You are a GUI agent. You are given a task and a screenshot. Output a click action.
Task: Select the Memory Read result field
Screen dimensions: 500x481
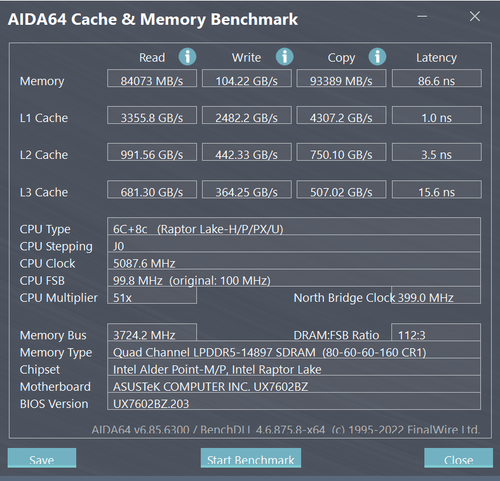[152, 78]
